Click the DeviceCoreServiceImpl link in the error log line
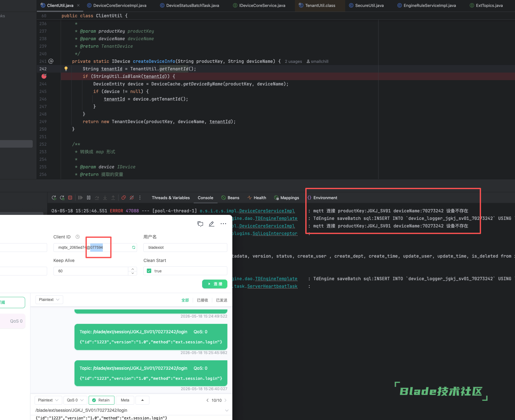The image size is (515, 420). pos(267,211)
